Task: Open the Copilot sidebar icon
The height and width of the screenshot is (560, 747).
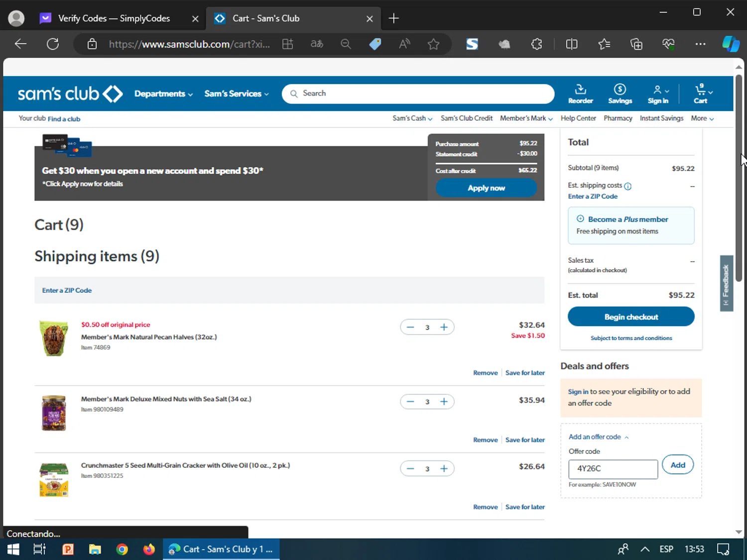Action: 731,44
